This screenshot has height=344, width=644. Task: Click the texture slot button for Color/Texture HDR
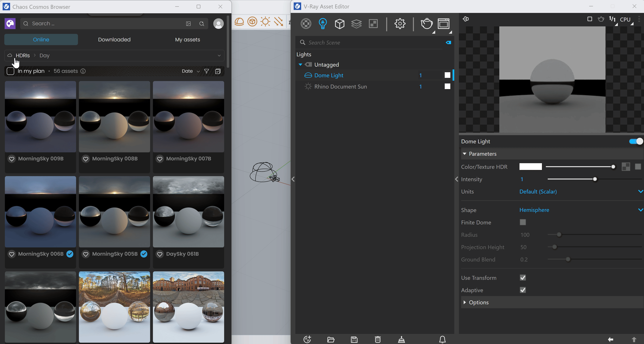(x=626, y=167)
